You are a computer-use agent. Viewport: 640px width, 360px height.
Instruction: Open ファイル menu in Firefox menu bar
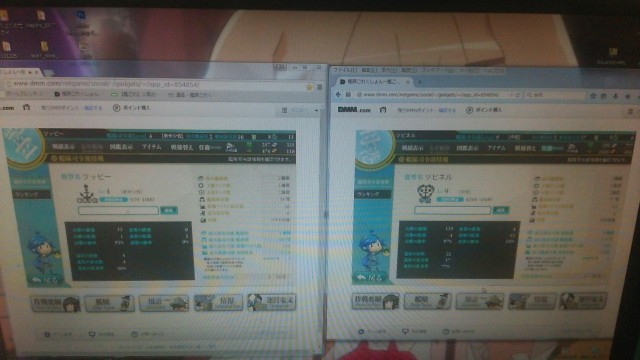345,70
